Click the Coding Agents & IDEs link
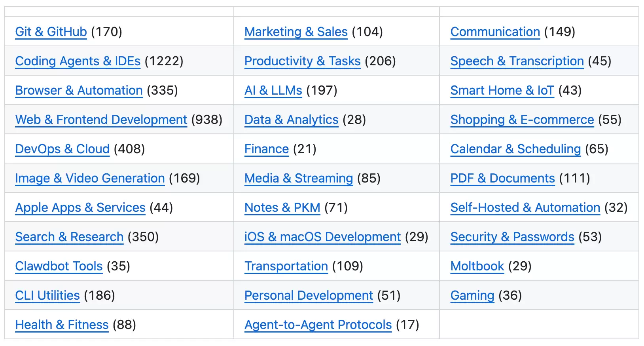The width and height of the screenshot is (644, 346). pyautogui.click(x=78, y=61)
